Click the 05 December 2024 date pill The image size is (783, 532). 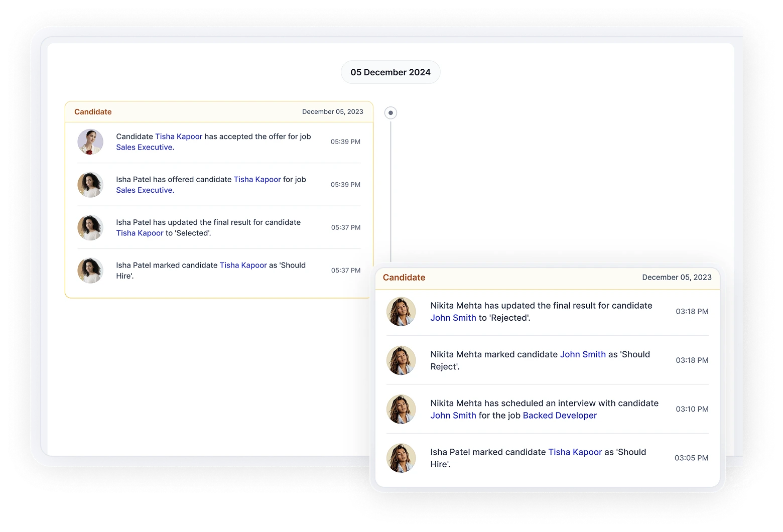[390, 72]
